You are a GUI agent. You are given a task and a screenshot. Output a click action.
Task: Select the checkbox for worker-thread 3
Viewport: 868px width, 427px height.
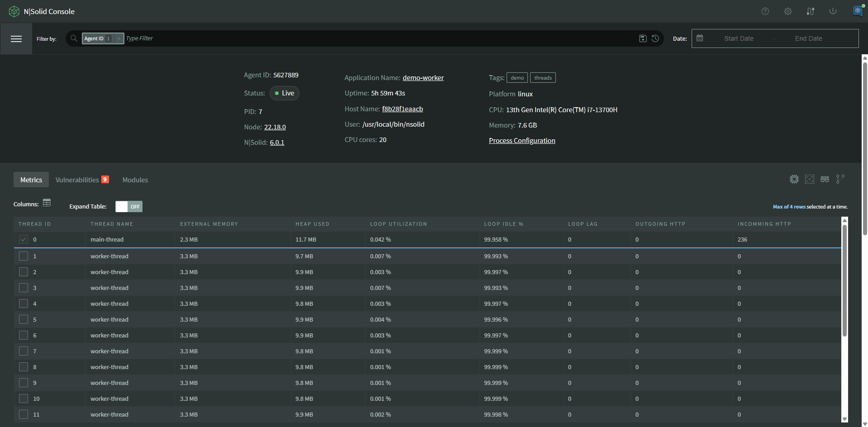24,288
